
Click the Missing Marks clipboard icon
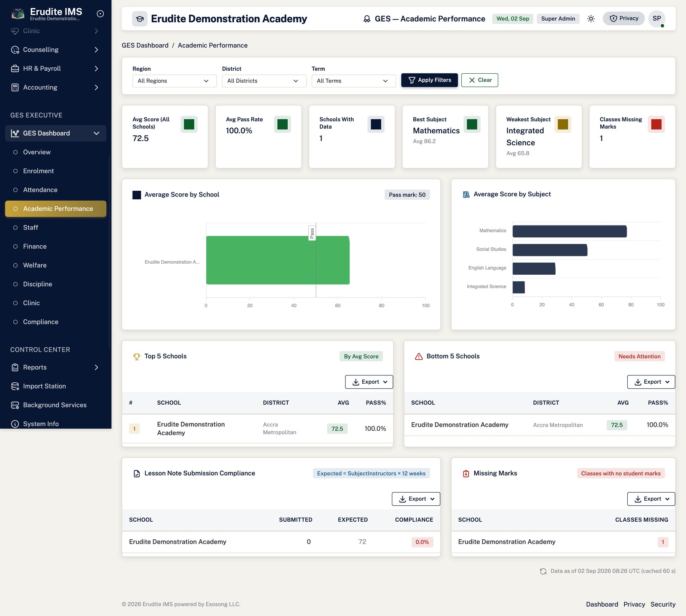pos(466,474)
